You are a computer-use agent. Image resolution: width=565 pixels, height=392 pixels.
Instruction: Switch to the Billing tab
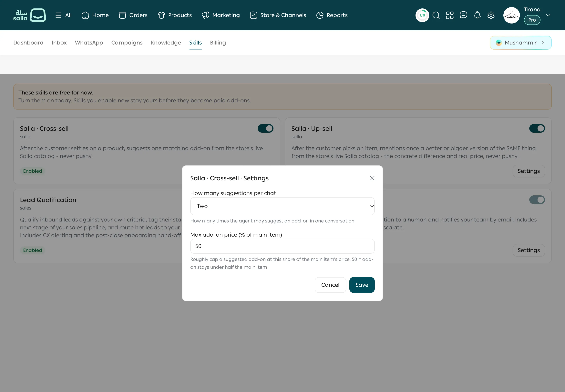point(218,43)
